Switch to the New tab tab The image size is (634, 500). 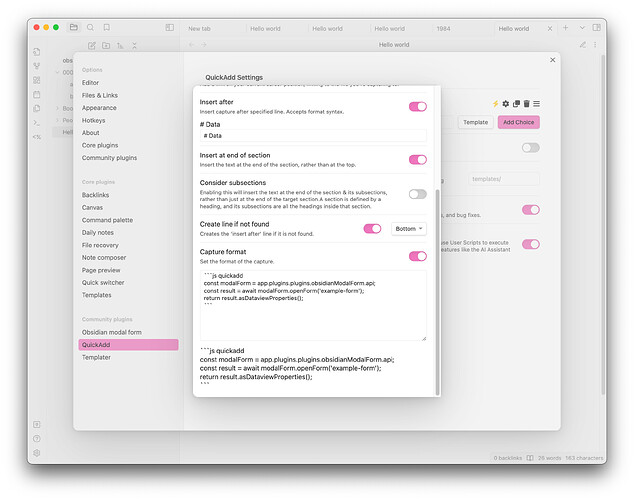click(x=199, y=29)
